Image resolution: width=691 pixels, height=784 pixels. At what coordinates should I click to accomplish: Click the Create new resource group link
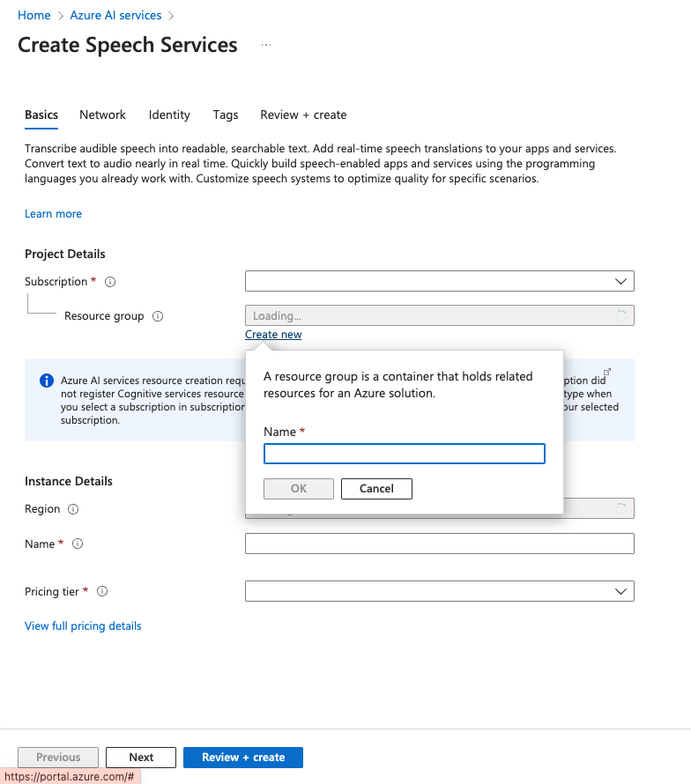[x=273, y=335]
